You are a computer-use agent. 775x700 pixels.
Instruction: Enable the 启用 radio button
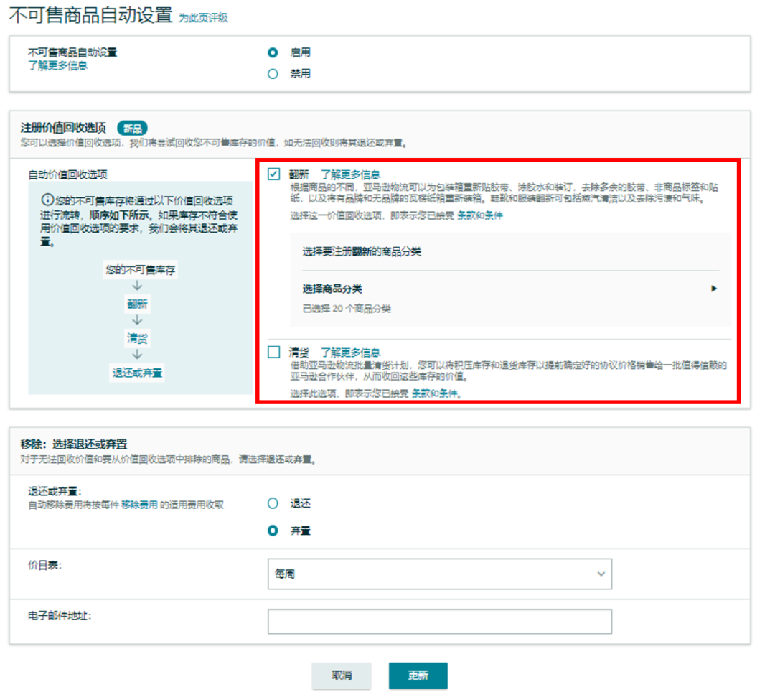click(273, 52)
